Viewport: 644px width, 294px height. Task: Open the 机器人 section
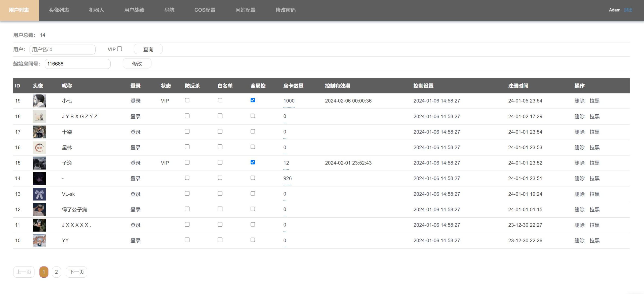(x=97, y=10)
